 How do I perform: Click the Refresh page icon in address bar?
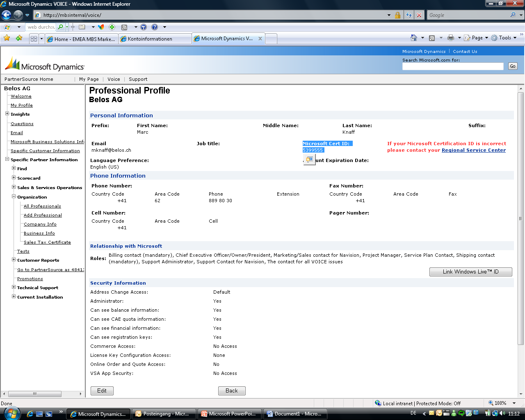[409, 15]
